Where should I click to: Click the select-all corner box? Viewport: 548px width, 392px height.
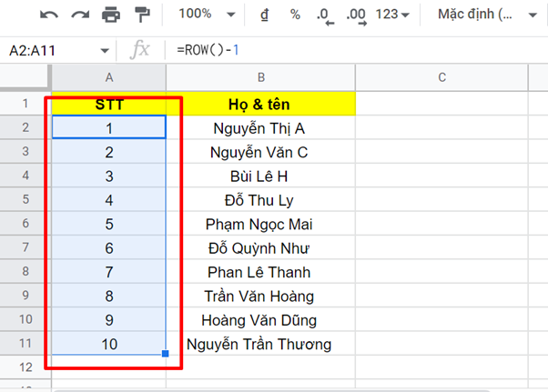pyautogui.click(x=24, y=77)
